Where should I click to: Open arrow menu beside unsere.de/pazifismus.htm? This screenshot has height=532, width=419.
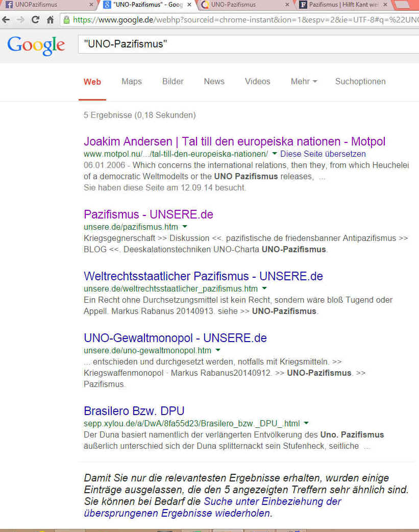coord(185,226)
